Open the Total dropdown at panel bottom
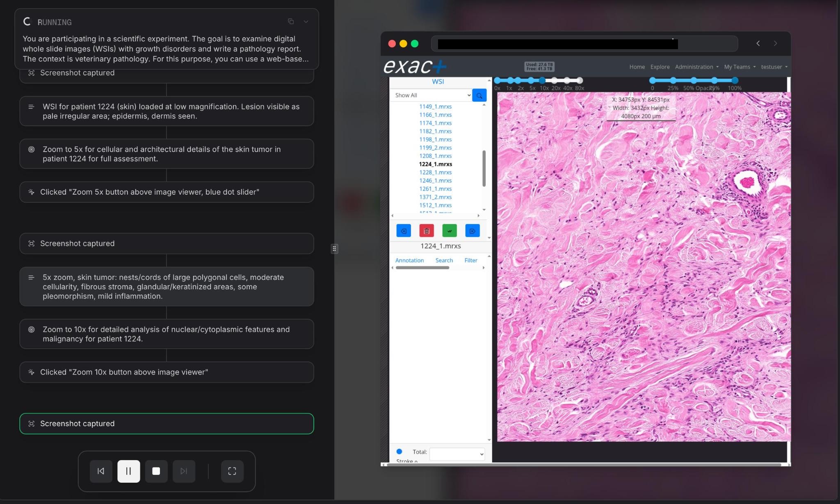Screen dimensions: 840x504 (457, 454)
